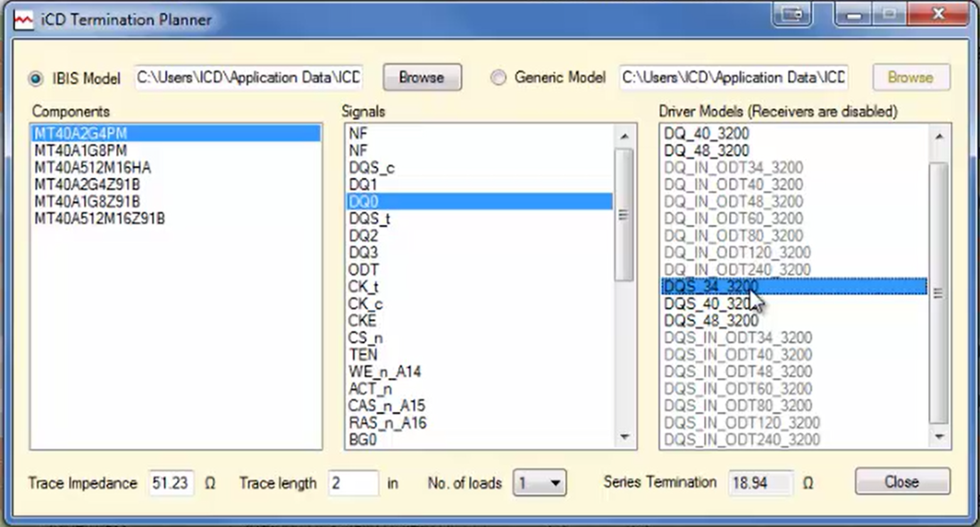Click the Series Termination value field

click(x=760, y=482)
